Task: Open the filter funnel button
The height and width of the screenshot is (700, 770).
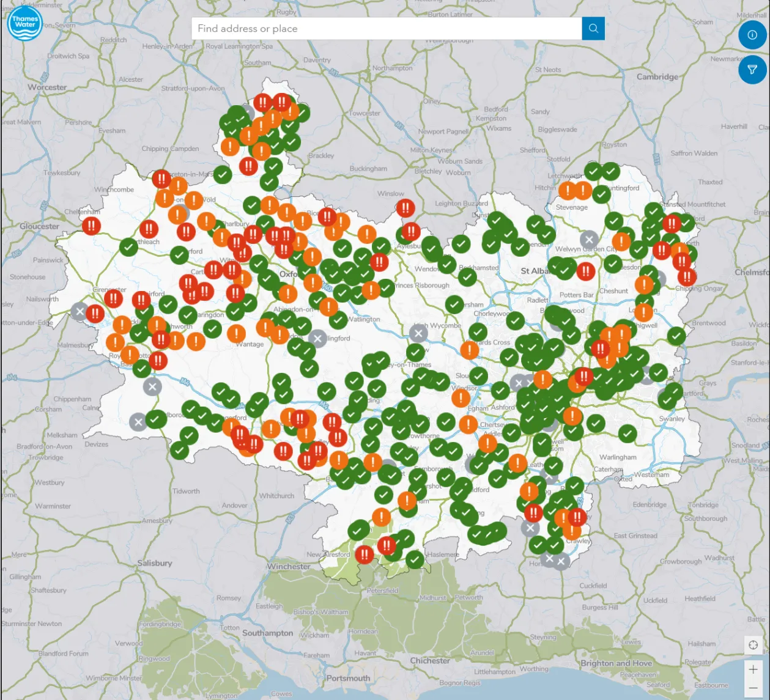Action: 752,70
